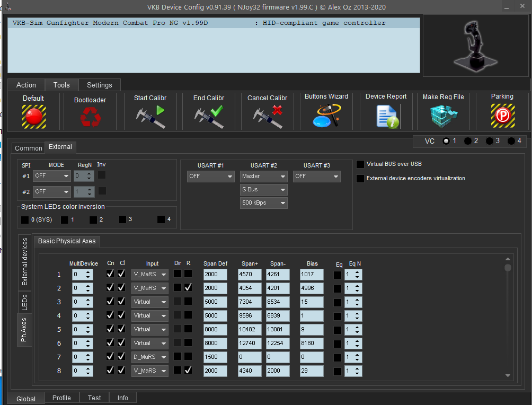Expand the 500 kBps baud rate dropdown

coord(263,203)
